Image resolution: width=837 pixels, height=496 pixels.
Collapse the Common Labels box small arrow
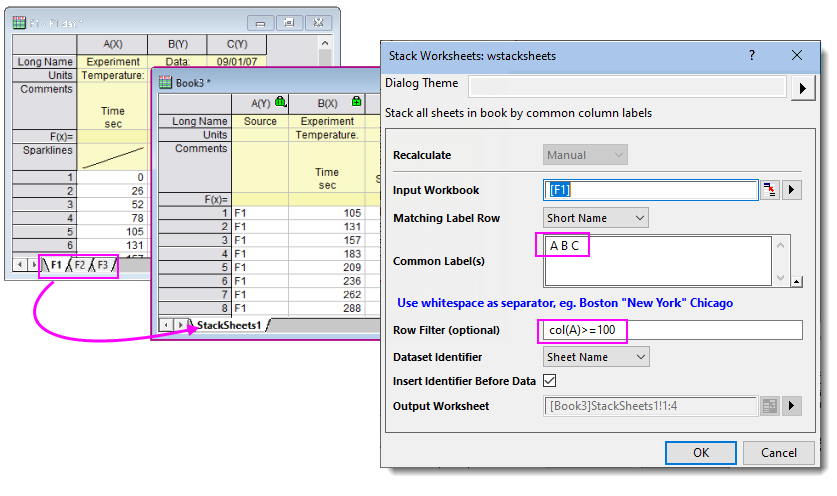[x=796, y=281]
